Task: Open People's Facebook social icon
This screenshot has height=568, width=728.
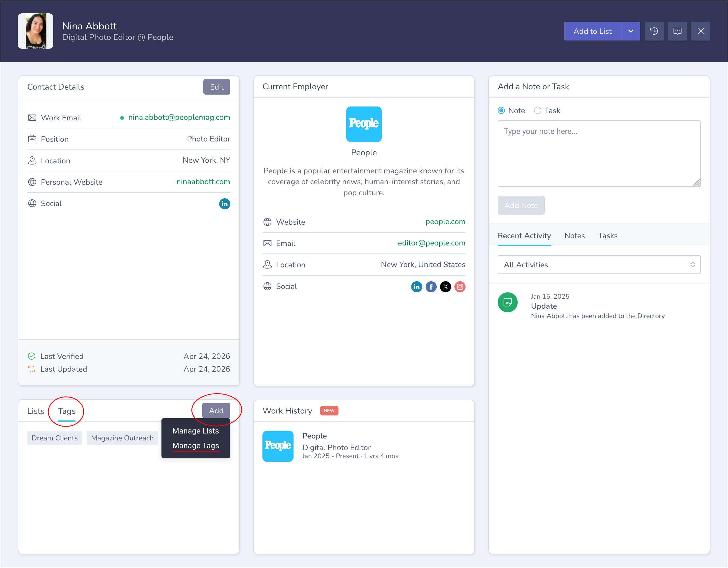Action: click(431, 287)
